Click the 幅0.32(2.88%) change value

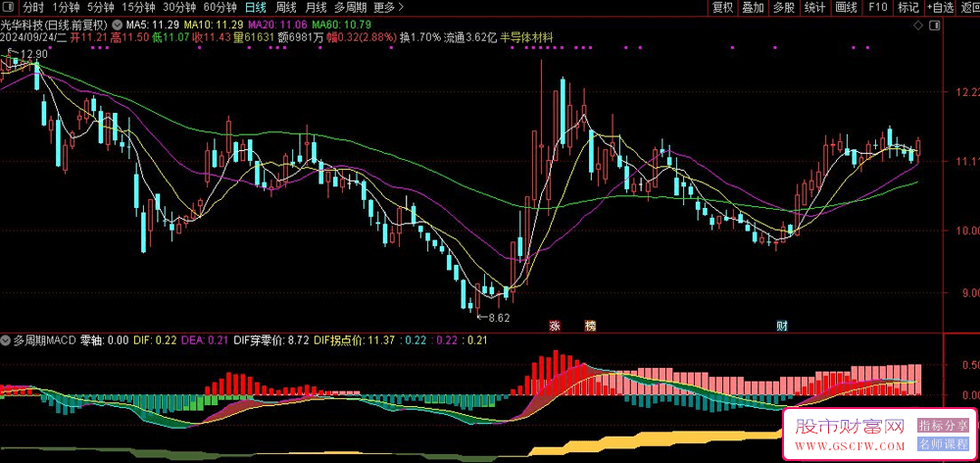pyautogui.click(x=360, y=37)
